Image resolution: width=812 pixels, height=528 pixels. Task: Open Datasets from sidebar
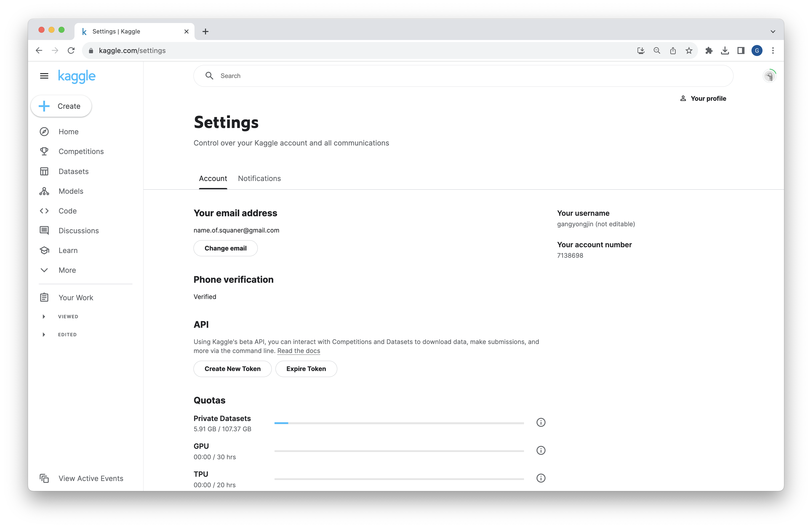point(73,171)
